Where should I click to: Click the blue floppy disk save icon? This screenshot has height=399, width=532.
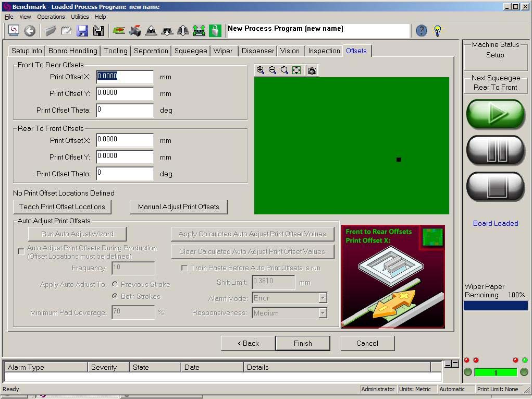point(82,31)
